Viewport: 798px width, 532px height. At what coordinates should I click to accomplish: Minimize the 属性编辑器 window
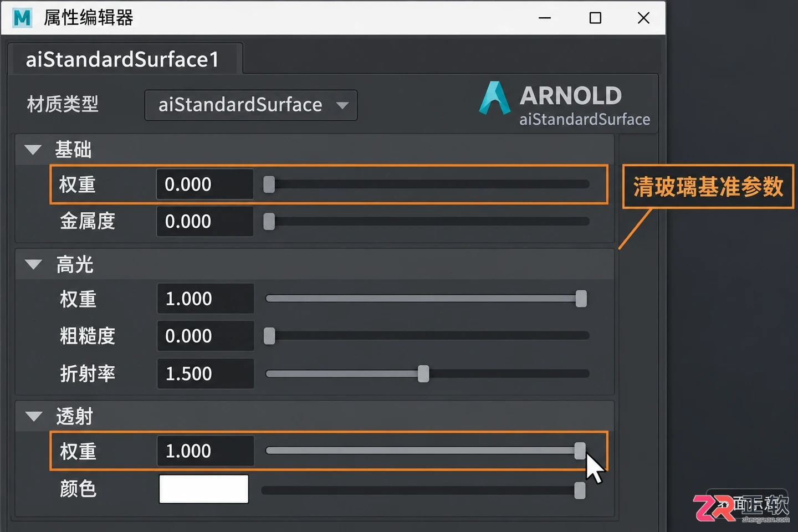pos(545,18)
